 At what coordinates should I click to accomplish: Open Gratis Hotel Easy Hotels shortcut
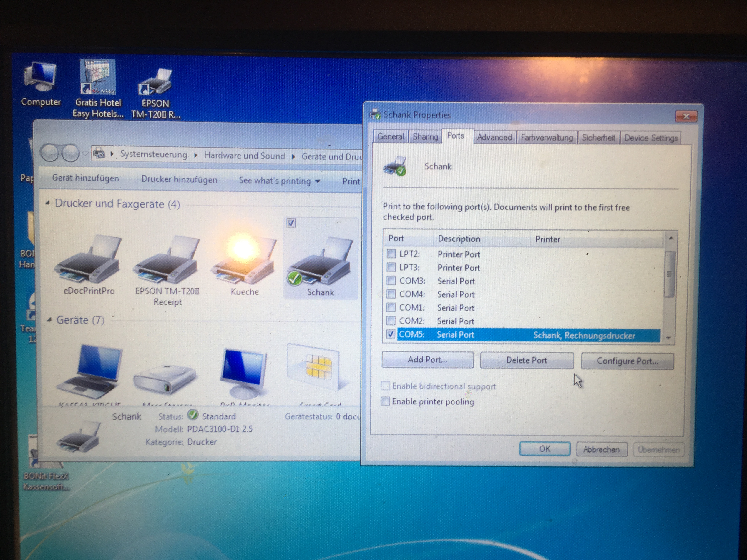(x=98, y=89)
